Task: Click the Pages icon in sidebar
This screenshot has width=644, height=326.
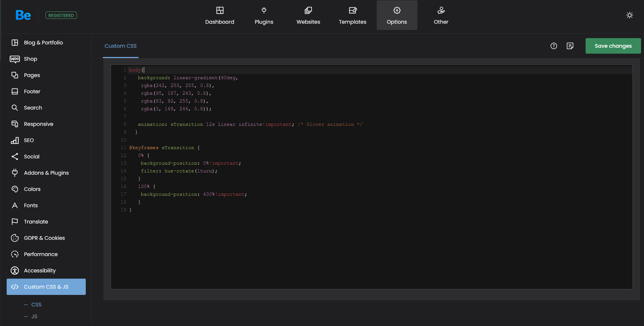Action: coord(15,75)
